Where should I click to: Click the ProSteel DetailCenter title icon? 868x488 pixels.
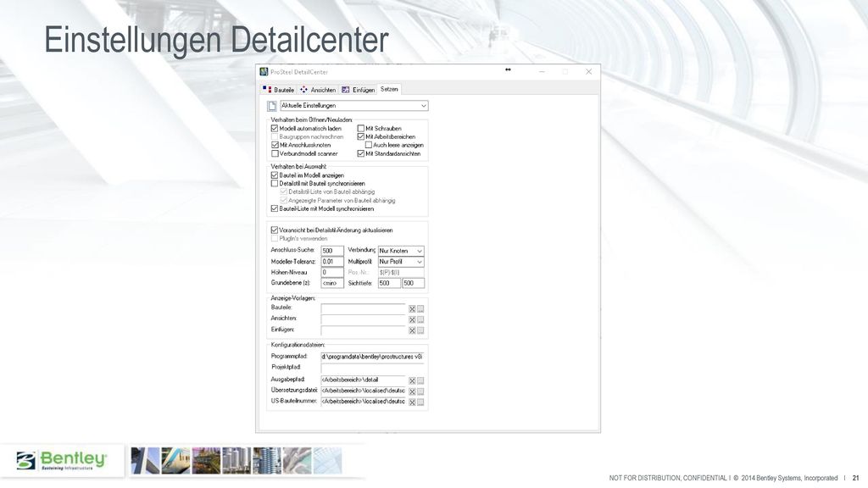pos(264,72)
